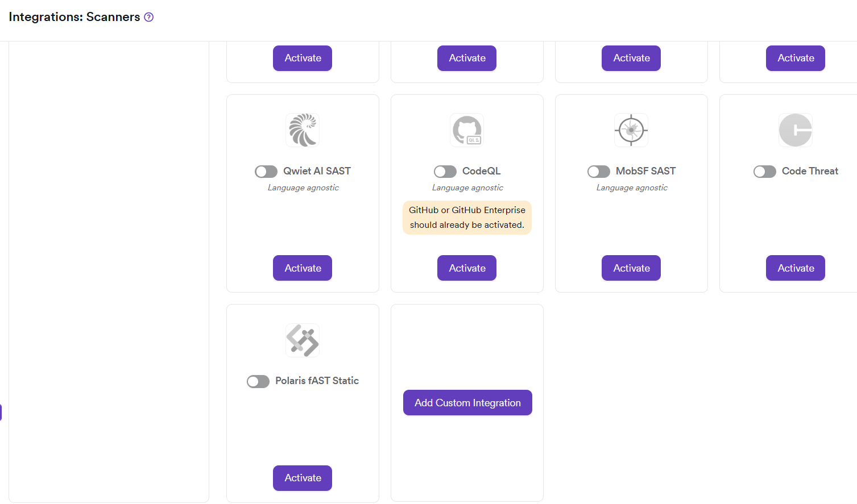Enable the Code Threat toggle

click(764, 171)
